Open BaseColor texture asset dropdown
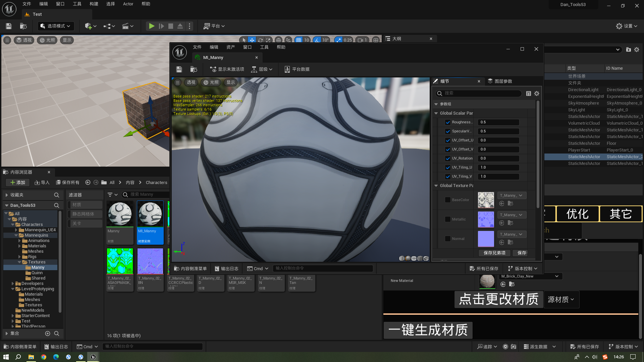Image resolution: width=644 pixels, height=362 pixels. click(512, 196)
